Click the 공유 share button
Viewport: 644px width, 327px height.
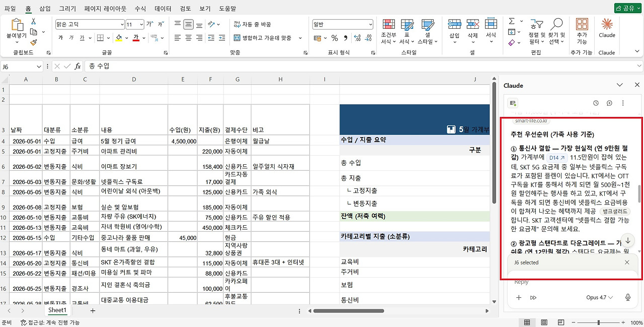627,9
